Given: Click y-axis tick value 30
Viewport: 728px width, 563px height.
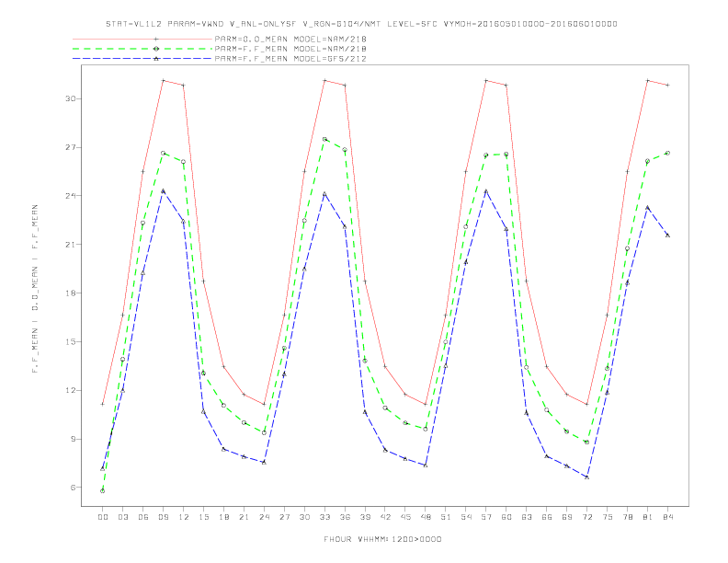Looking at the screenshot, I should pos(71,98).
